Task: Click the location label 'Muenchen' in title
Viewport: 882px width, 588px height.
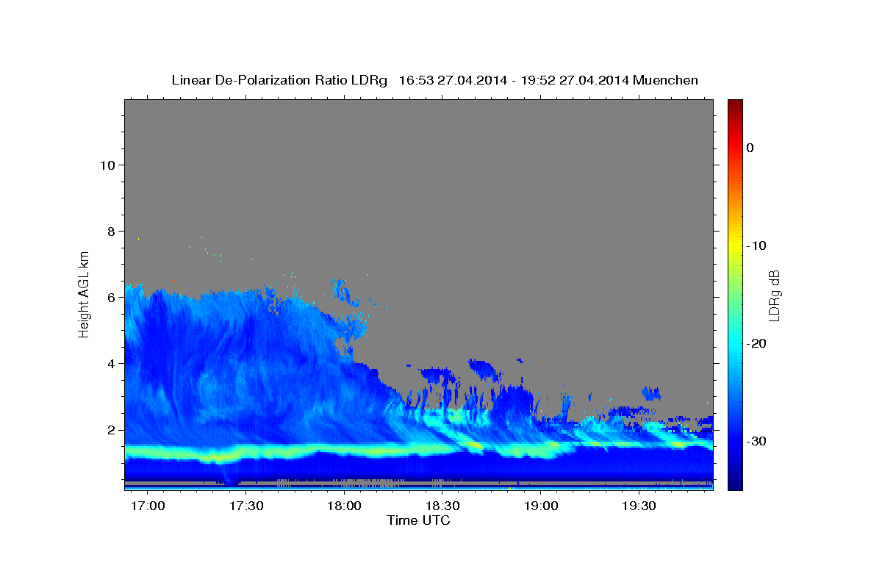Action: pyautogui.click(x=665, y=80)
